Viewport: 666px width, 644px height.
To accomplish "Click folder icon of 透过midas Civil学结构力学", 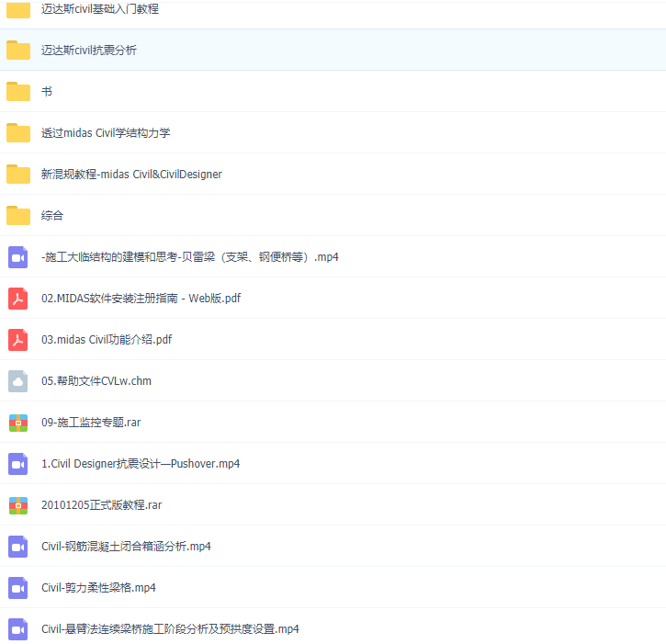I will coord(18,132).
